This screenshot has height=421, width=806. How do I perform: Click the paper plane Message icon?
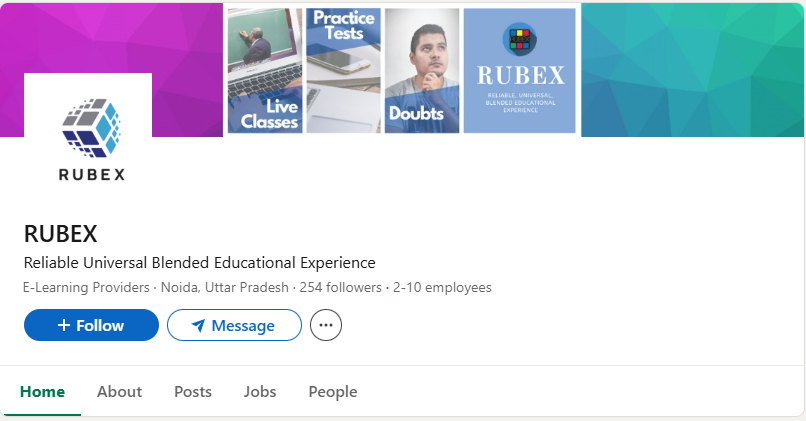click(198, 325)
